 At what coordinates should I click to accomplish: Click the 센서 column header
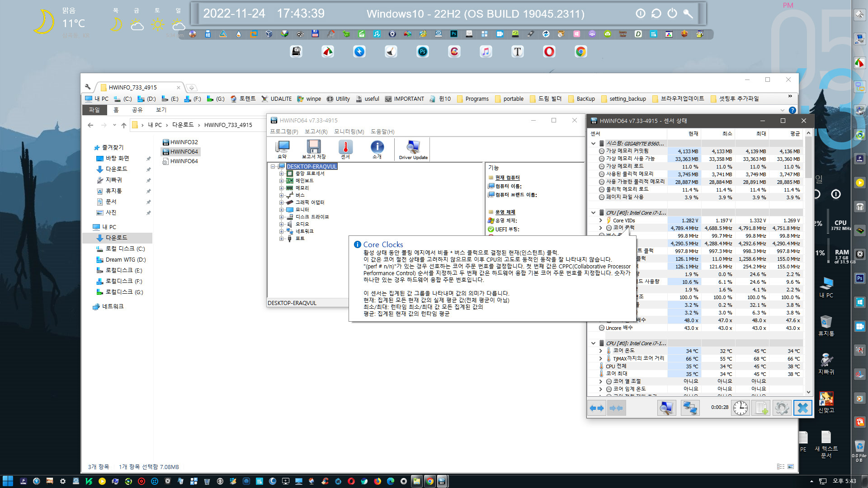[x=627, y=133]
